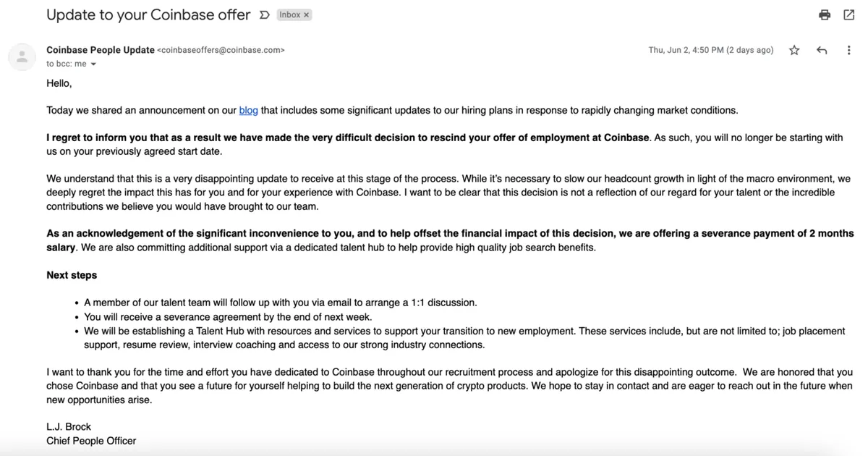Click the L.J. Brock signature name

[x=69, y=427]
